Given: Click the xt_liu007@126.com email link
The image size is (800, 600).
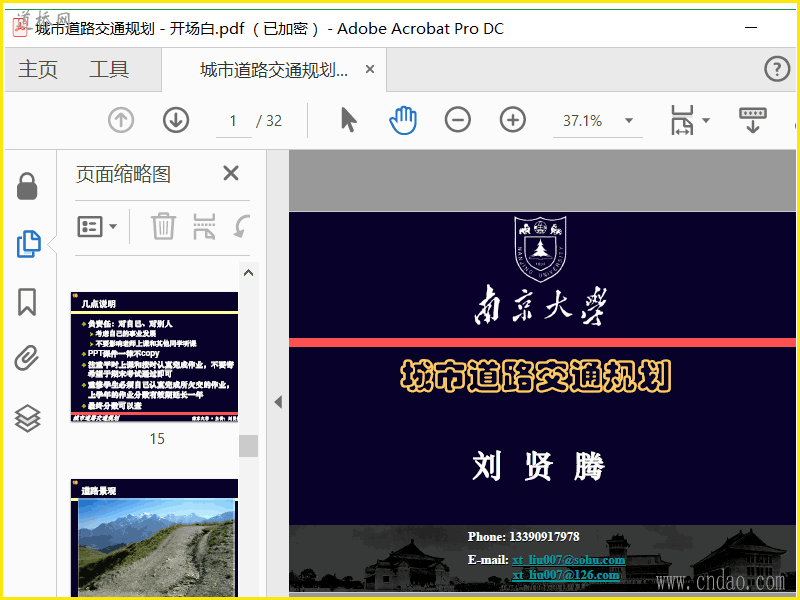Looking at the screenshot, I should pyautogui.click(x=566, y=575).
